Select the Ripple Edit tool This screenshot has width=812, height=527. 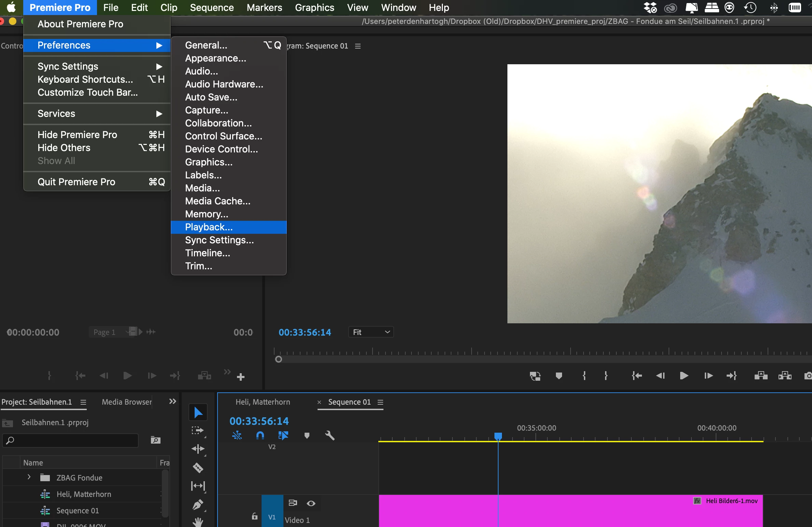pos(198,449)
